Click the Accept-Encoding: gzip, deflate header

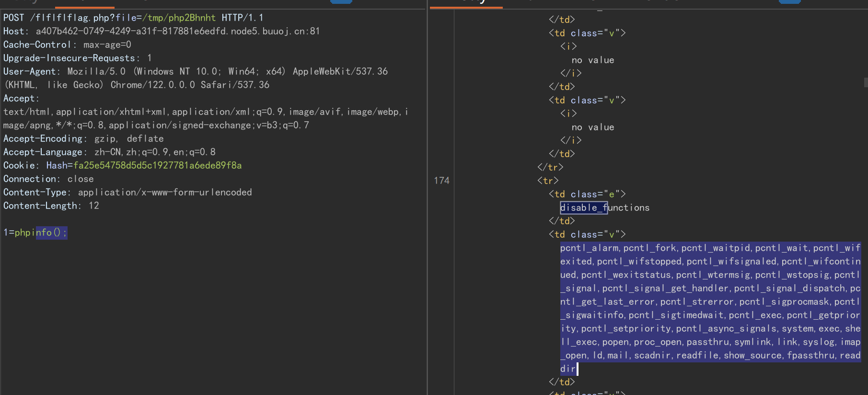[x=83, y=139]
